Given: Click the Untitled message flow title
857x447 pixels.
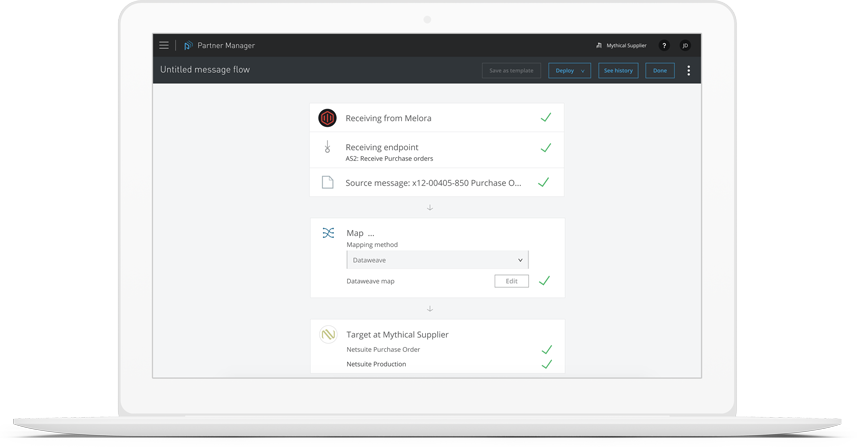Looking at the screenshot, I should [205, 69].
